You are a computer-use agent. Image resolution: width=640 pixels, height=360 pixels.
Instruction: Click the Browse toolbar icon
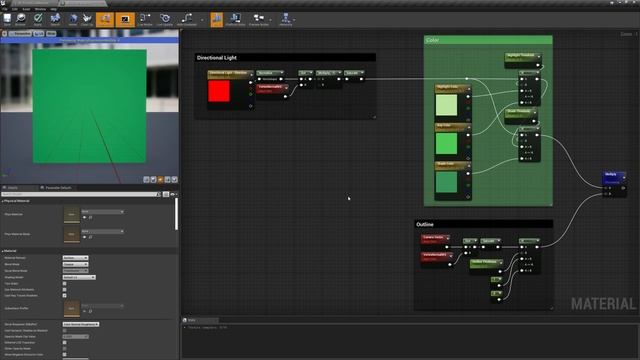20,19
